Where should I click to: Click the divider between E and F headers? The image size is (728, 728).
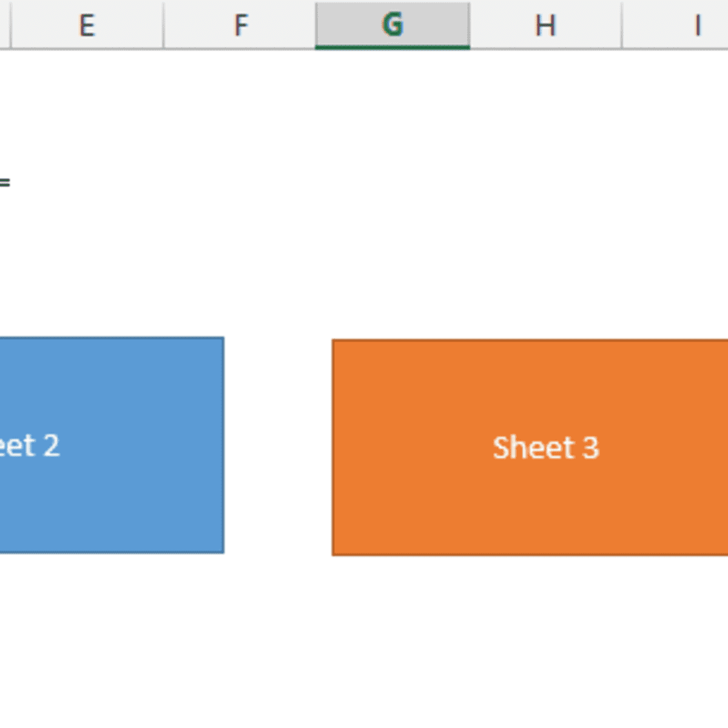(x=164, y=24)
